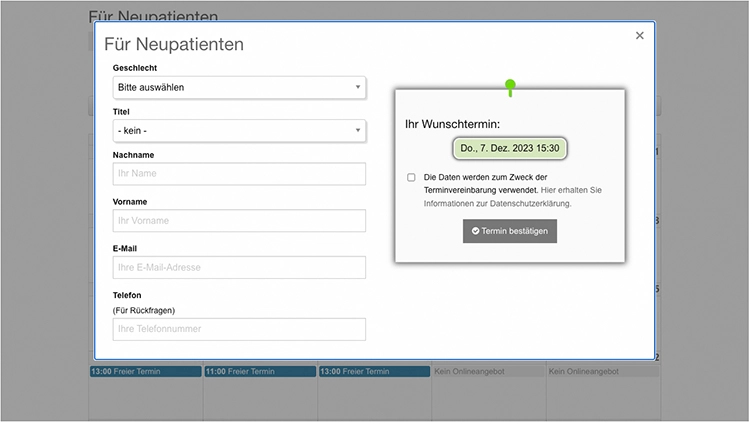The image size is (750, 422).
Task: Click the dialog title Für Neupatienten
Action: click(174, 44)
